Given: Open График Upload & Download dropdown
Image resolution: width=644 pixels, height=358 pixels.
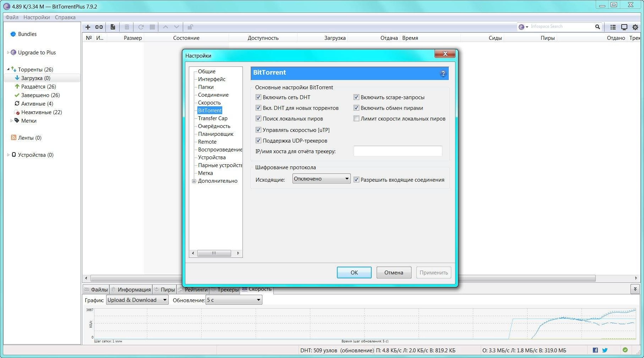Looking at the screenshot, I should [x=137, y=300].
